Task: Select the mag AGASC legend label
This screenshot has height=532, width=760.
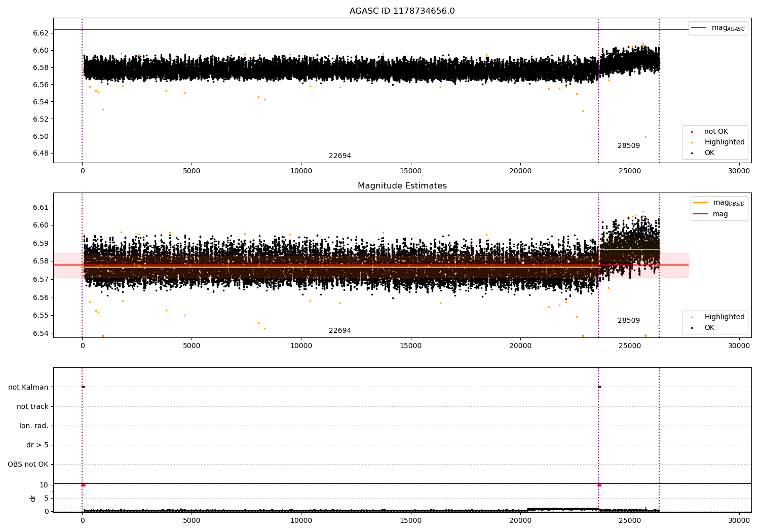Action: 728,28
